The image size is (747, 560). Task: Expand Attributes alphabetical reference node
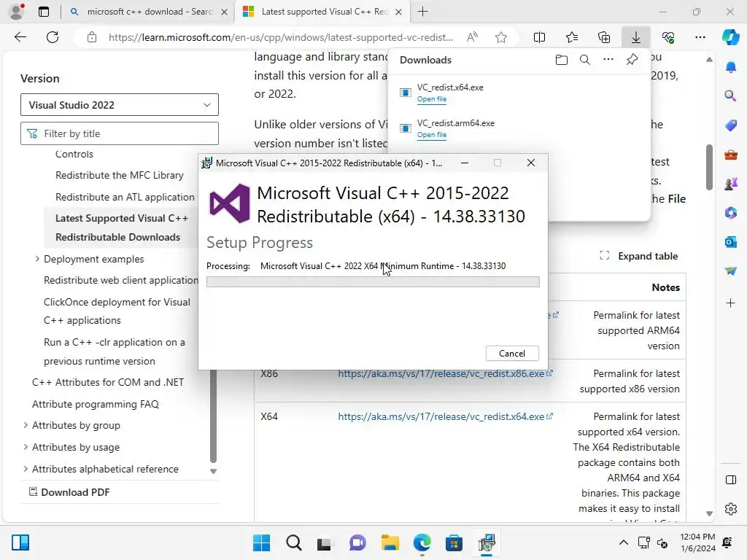[26, 469]
